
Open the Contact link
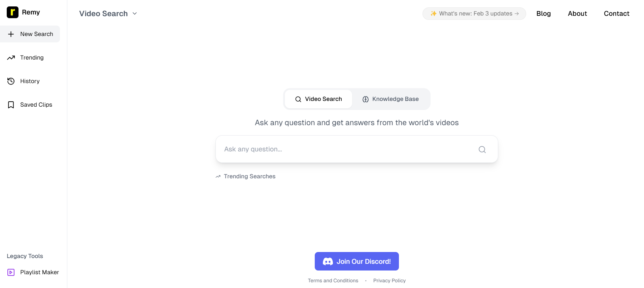pos(616,13)
